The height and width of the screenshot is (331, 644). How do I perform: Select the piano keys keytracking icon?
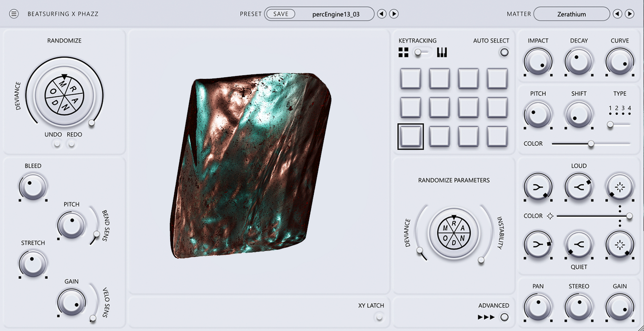(x=442, y=53)
